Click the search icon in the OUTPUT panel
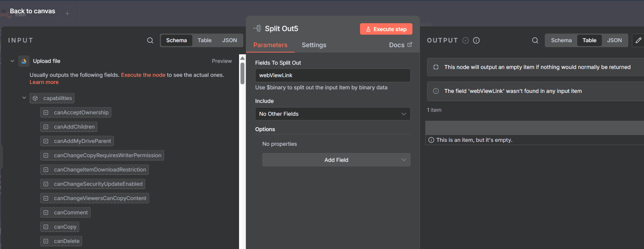Image resolution: width=644 pixels, height=249 pixels. tap(535, 40)
